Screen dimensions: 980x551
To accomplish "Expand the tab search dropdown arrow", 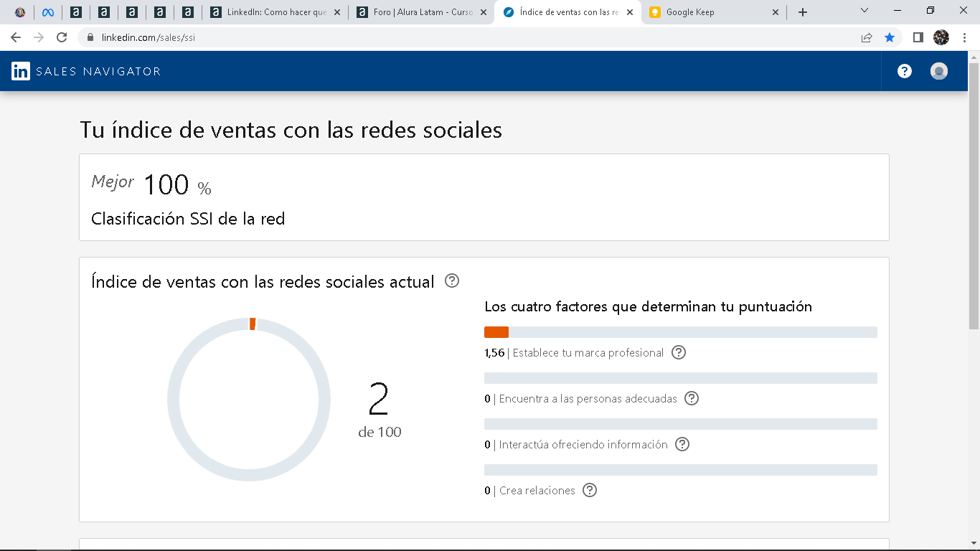I will [x=864, y=11].
